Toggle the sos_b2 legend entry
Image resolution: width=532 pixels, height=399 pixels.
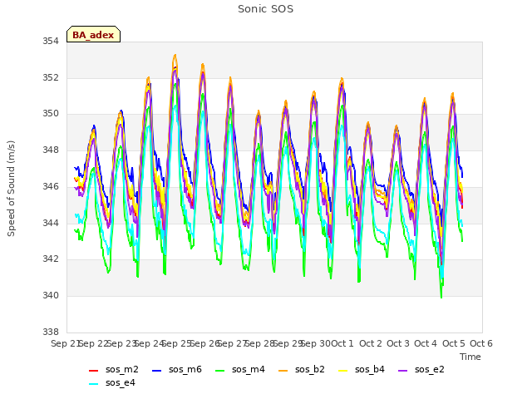tap(301, 369)
